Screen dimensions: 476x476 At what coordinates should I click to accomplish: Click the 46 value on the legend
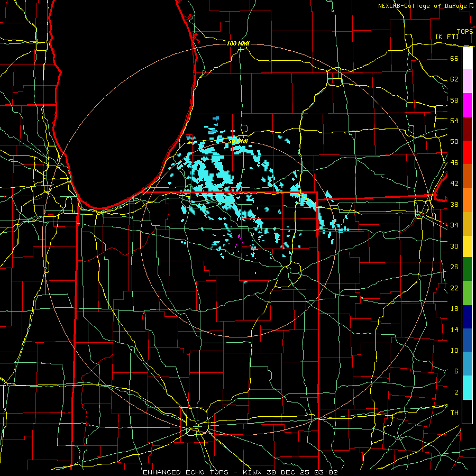point(454,162)
